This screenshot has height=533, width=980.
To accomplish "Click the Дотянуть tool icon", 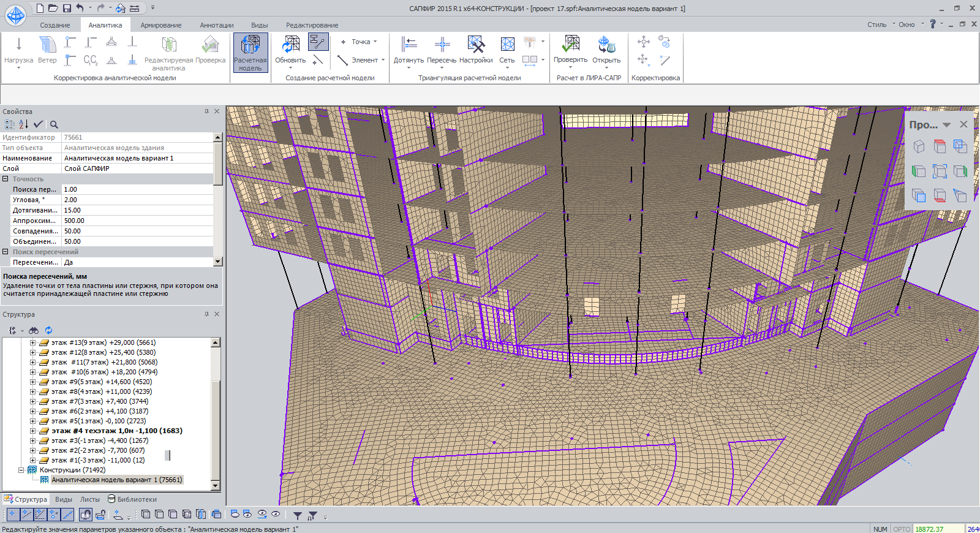I will point(409,45).
